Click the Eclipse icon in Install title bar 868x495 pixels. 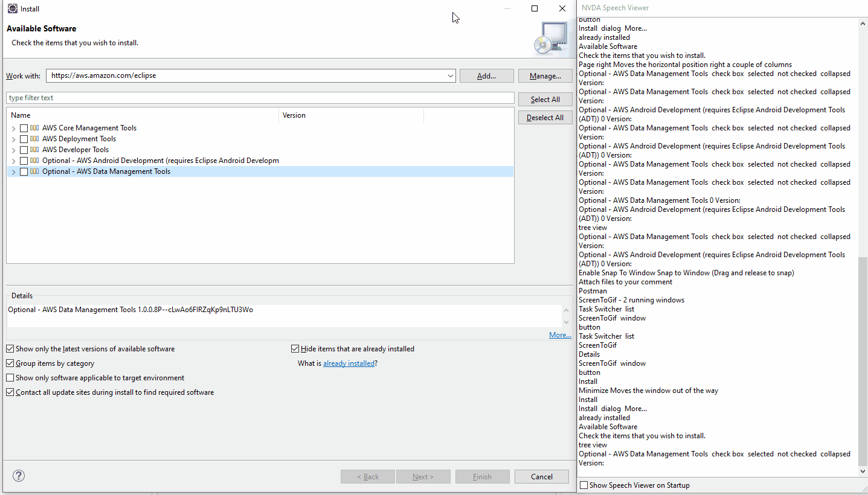point(12,9)
